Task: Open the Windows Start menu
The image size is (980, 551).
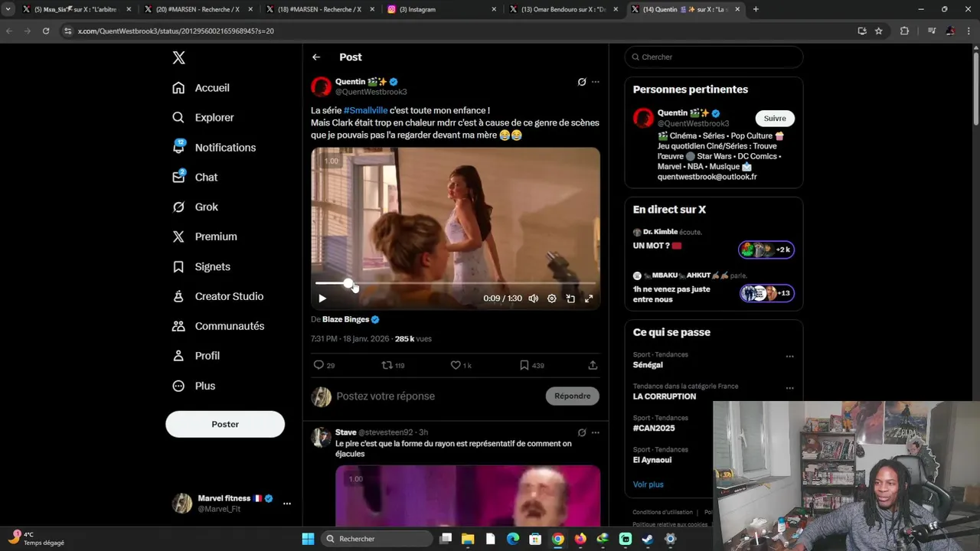Action: click(308, 539)
